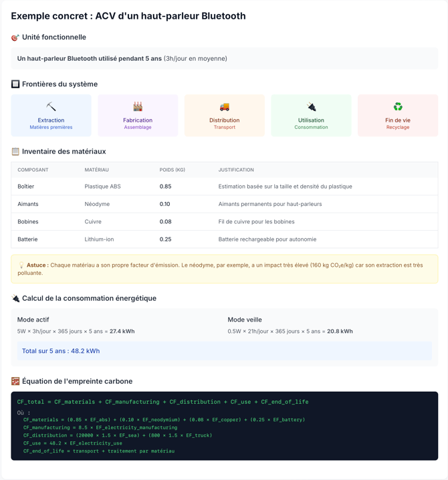The height and width of the screenshot is (480, 448).
Task: Click the green recycling icon above Fin de vie
Action: point(398,107)
